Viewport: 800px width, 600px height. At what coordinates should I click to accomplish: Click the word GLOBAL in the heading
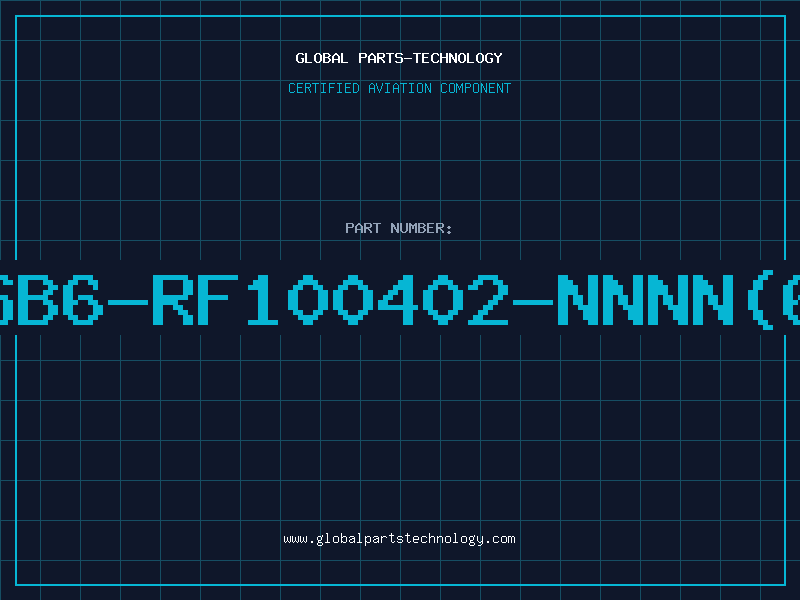(x=322, y=58)
